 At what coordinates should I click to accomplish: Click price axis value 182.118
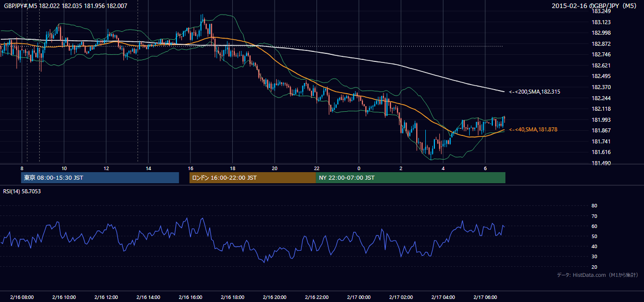[x=601, y=109]
